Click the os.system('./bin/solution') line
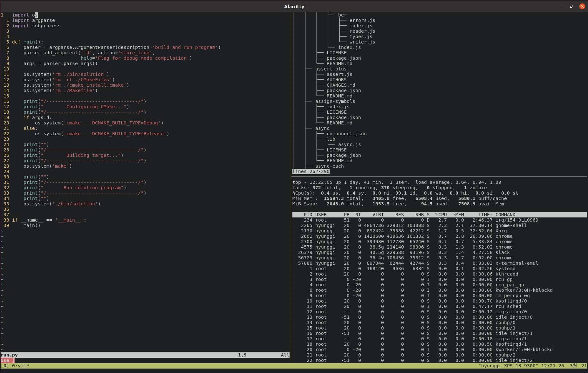The height and width of the screenshot is (373, 588). [62, 204]
